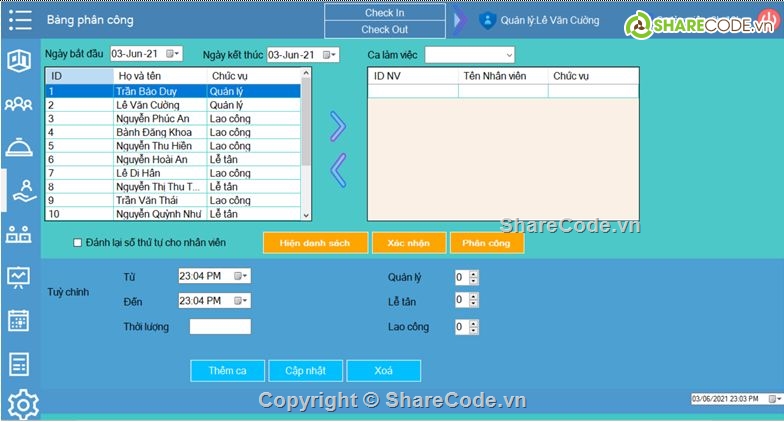Open the 'Đến' time picker dropdown
Viewport: 784px width, 422px height.
pos(241,300)
